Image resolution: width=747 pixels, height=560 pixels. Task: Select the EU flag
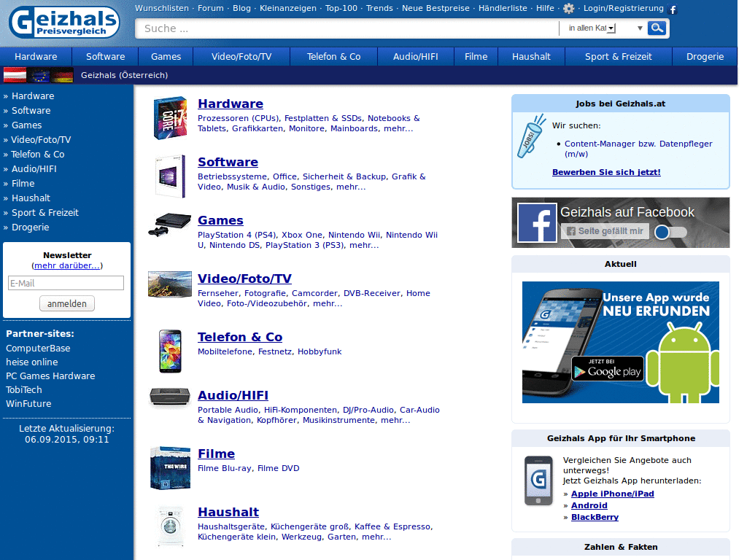coord(39,75)
